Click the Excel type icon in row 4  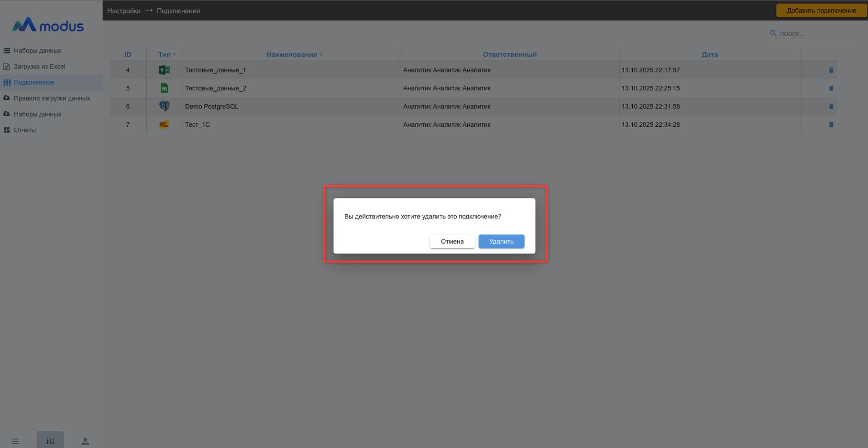(x=164, y=70)
